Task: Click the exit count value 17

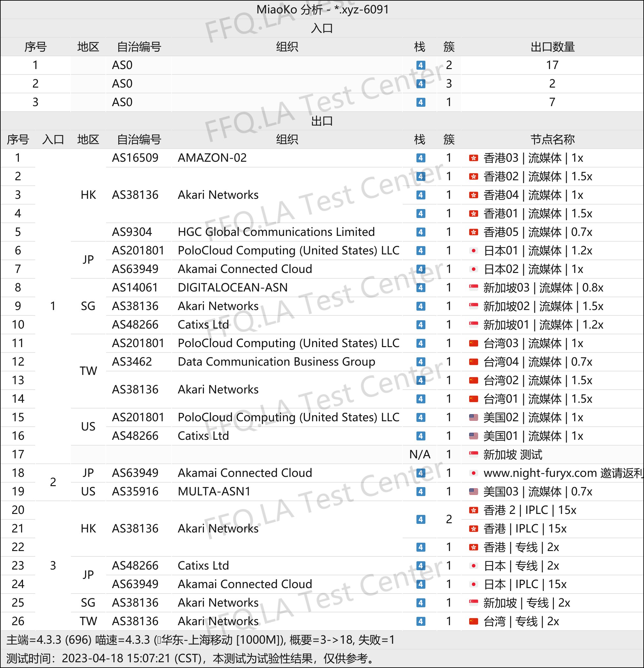Action: click(x=552, y=65)
